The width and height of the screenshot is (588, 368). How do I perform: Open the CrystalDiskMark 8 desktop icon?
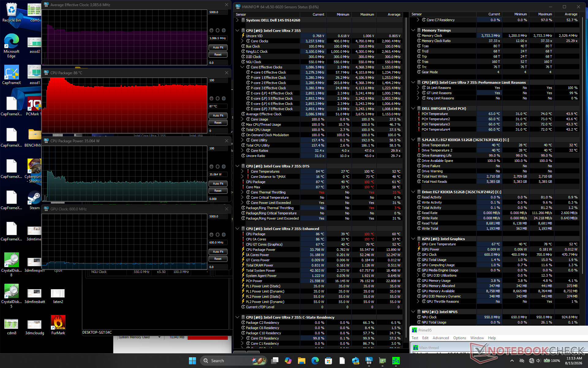tap(12, 264)
